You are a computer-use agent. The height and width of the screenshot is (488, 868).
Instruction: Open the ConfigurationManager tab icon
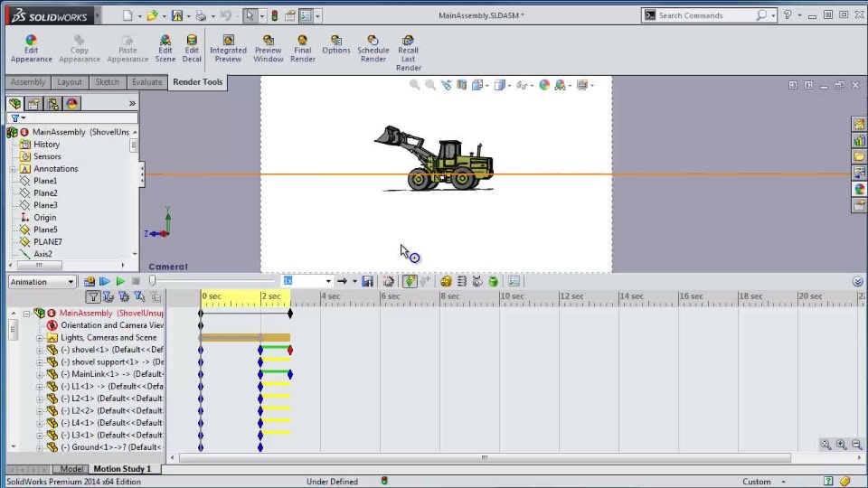click(x=53, y=103)
